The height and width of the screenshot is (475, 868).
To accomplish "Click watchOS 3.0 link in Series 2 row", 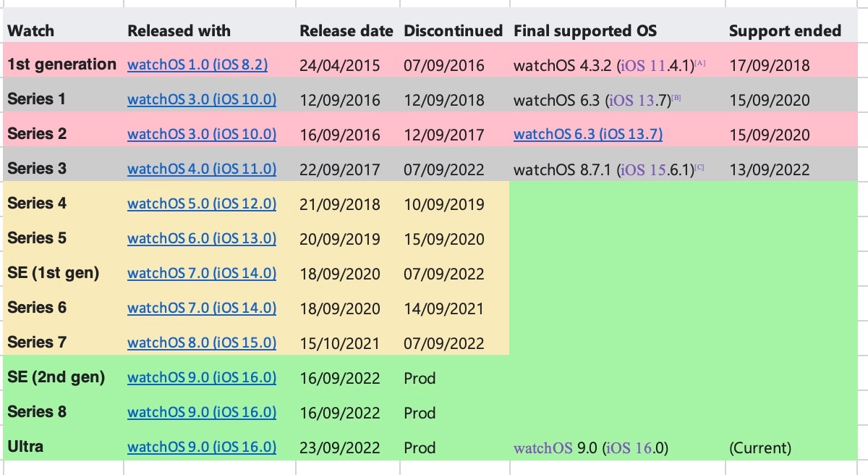I will point(202,134).
